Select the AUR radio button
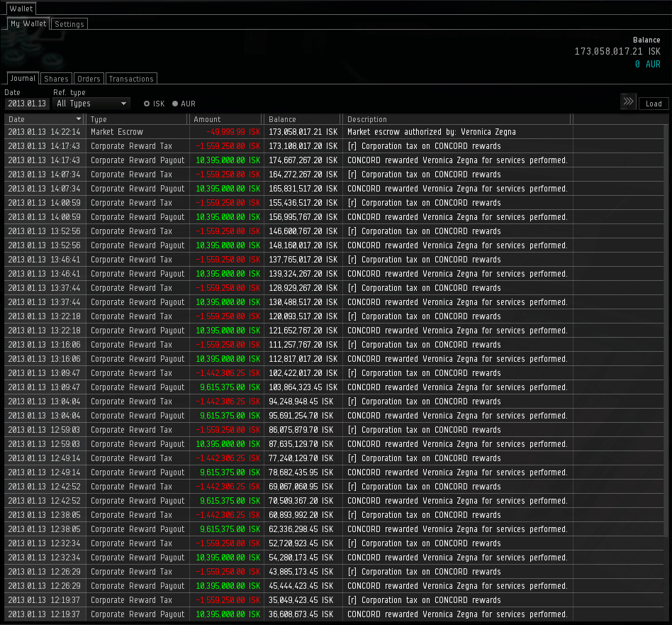Viewport: 672px width, 625px height. 175,104
